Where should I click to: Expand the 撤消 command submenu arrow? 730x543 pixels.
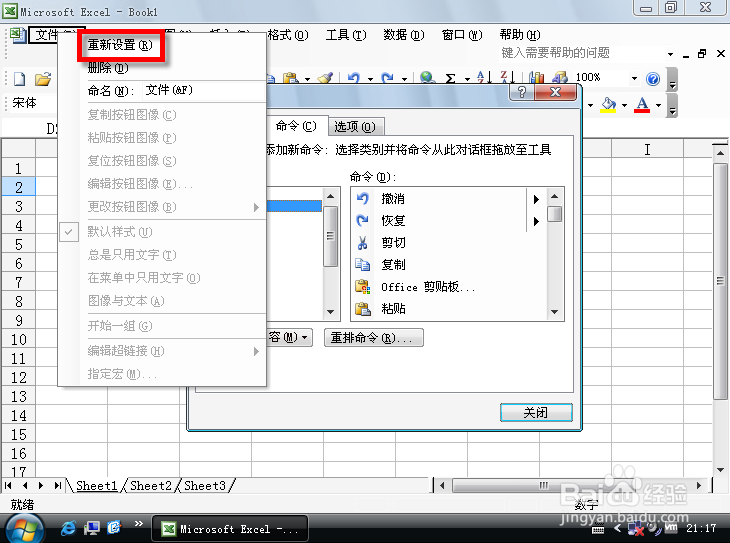536,199
